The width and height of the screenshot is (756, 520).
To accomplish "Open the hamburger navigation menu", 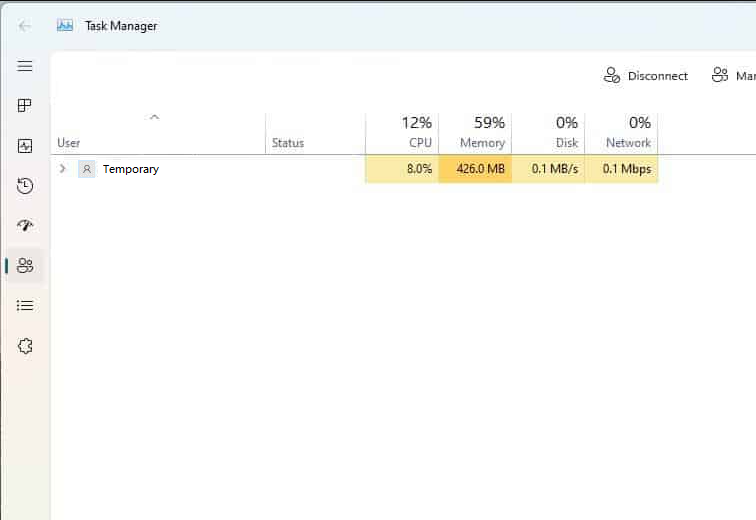I will (25, 66).
